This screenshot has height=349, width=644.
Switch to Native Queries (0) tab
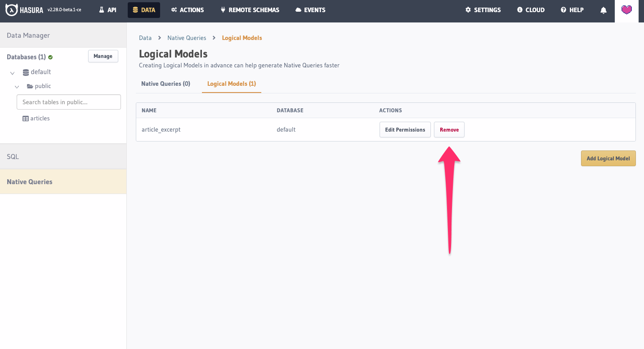coord(165,84)
